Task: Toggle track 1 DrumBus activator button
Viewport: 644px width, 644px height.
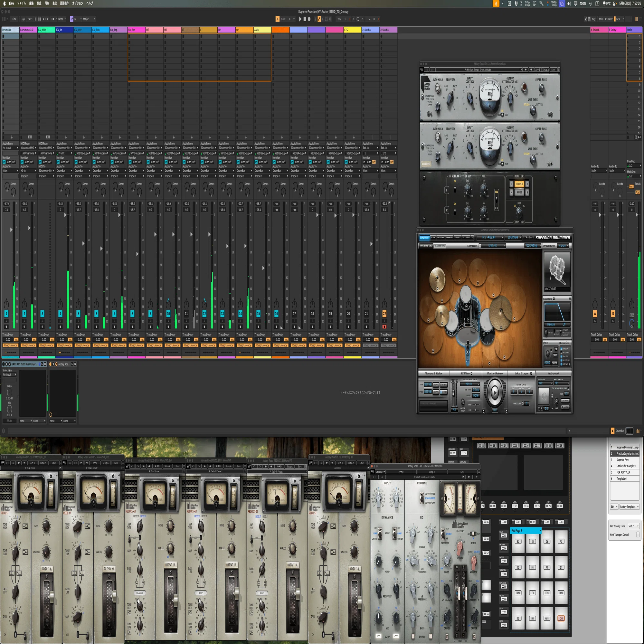Action: (x=6, y=314)
